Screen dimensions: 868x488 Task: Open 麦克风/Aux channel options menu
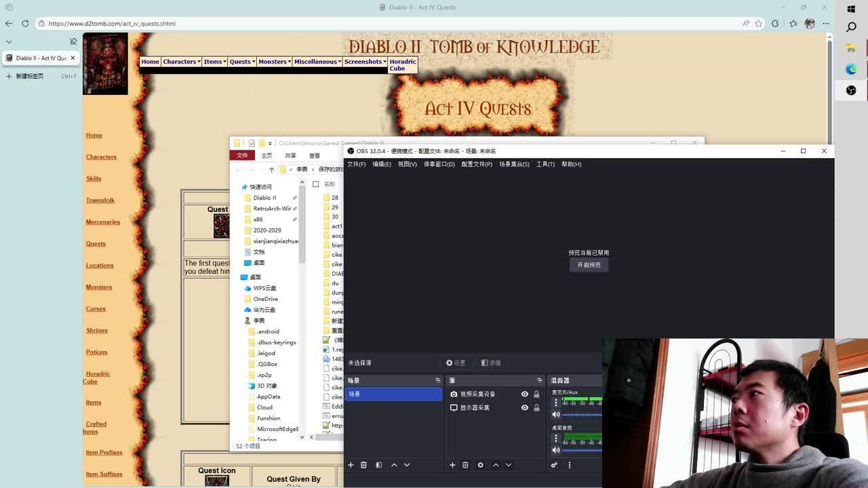(556, 403)
